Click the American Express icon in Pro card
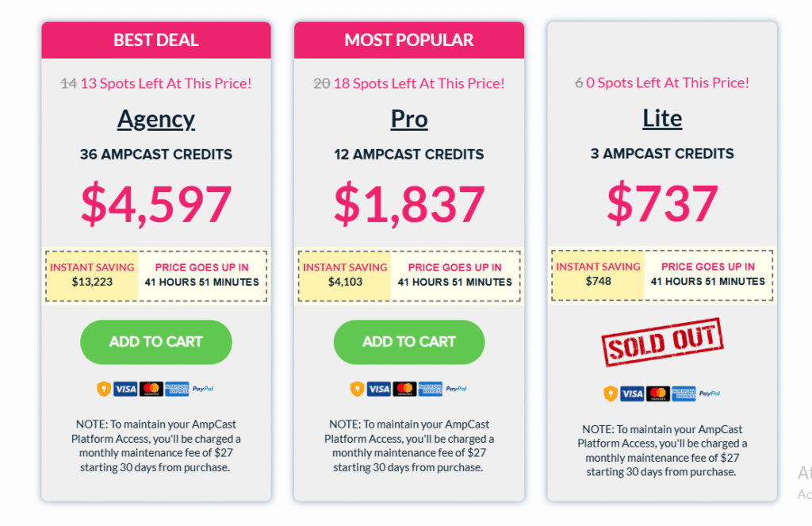This screenshot has width=812, height=526. [431, 389]
